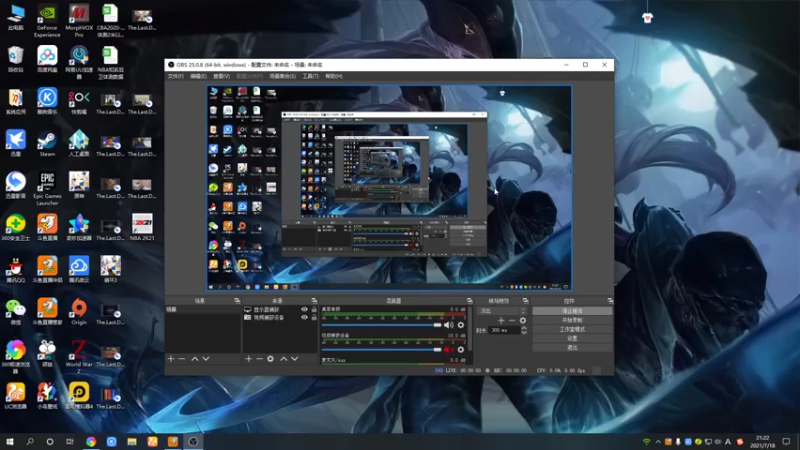Toggle visibility eye of display capture source

point(304,309)
